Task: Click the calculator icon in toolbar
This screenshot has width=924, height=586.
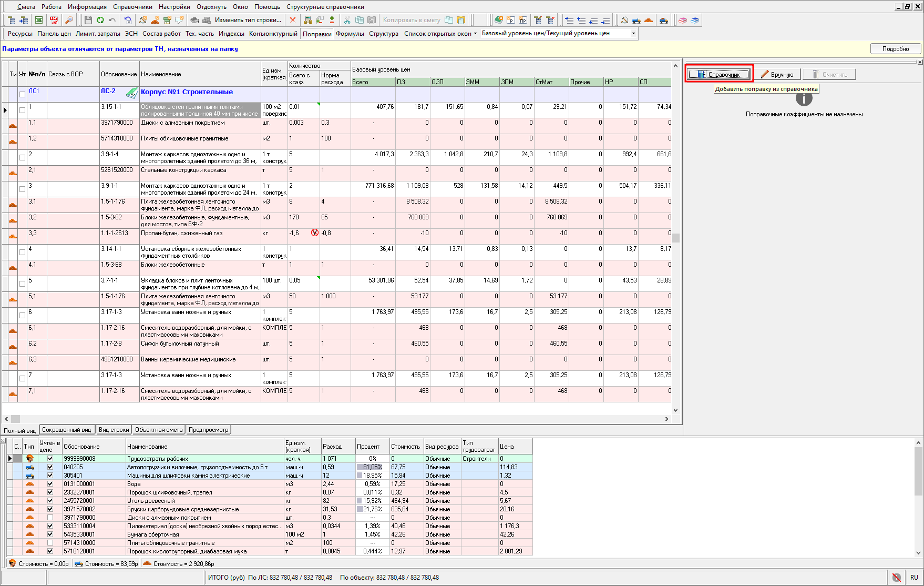Action: (x=308, y=20)
